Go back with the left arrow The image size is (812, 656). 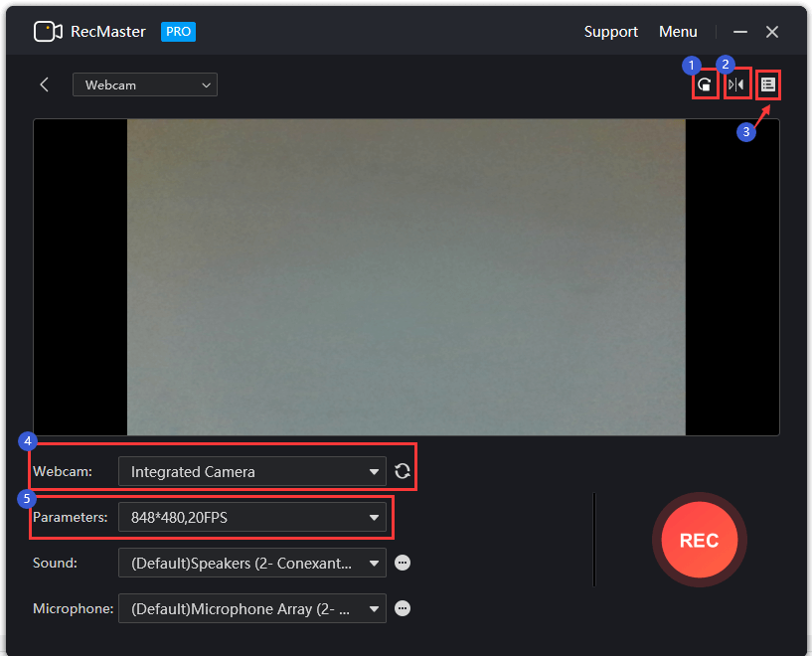click(45, 84)
